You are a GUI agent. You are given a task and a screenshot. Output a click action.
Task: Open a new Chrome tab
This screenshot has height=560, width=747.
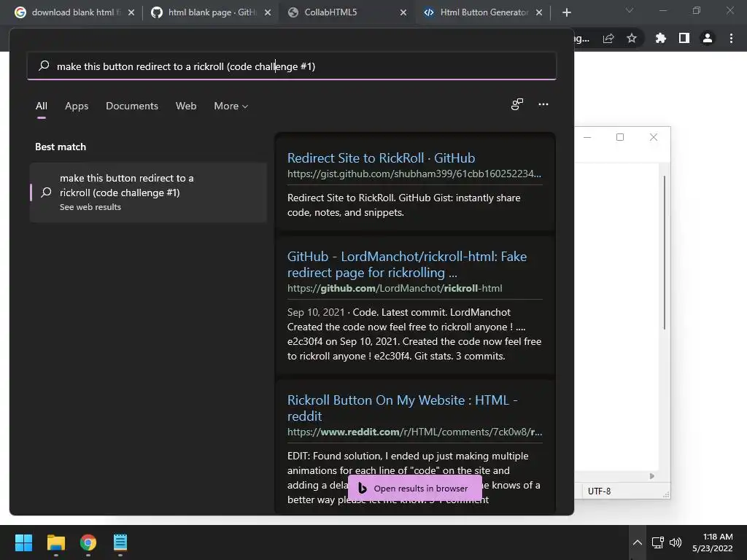coord(566,12)
